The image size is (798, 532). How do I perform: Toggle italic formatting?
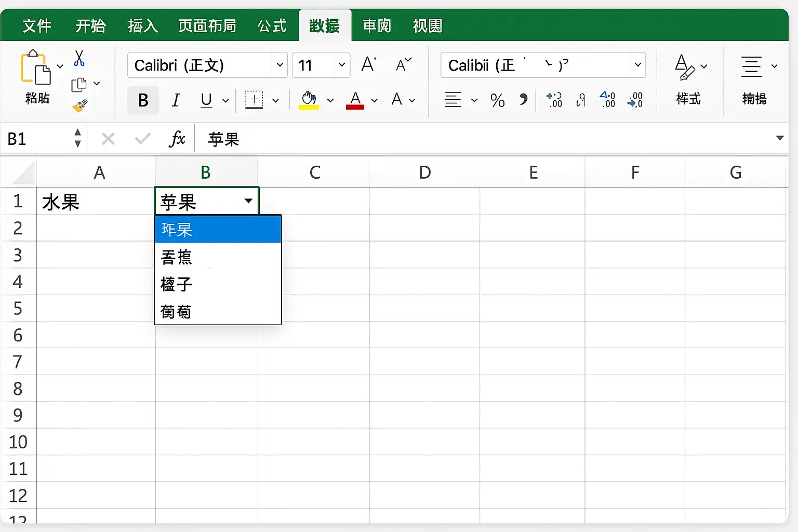tap(176, 100)
